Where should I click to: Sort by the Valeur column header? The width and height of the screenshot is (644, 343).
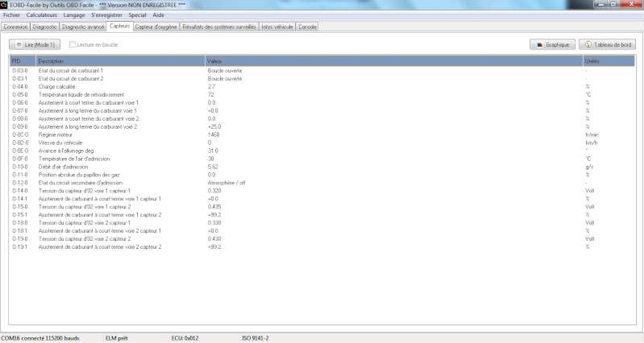point(394,61)
